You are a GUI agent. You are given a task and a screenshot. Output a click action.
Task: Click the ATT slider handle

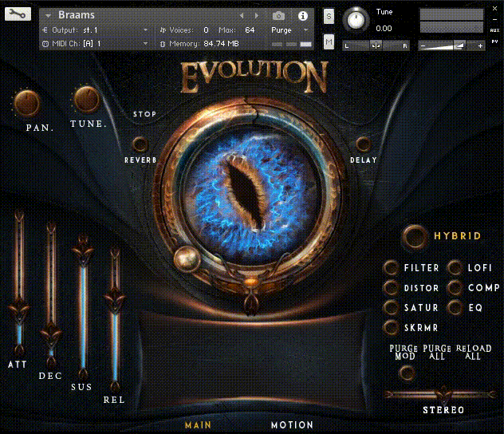click(19, 310)
